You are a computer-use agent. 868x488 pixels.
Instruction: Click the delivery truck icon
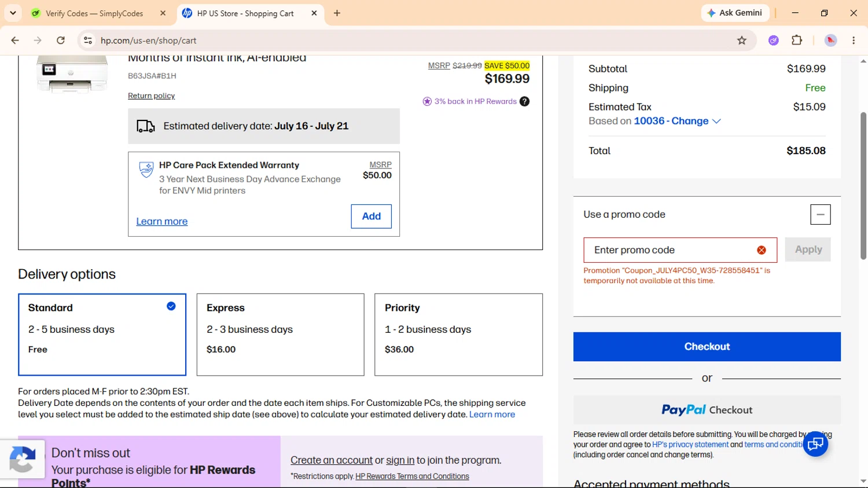point(146,126)
